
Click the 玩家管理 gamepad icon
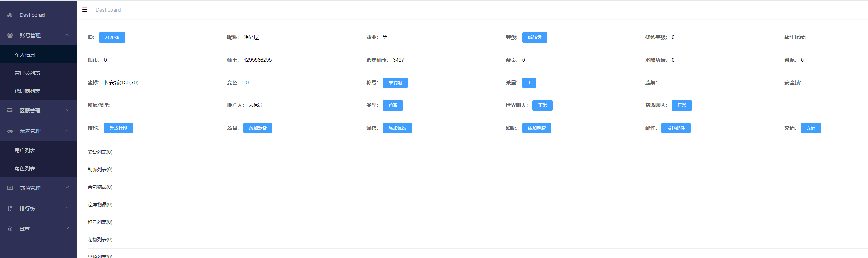tap(10, 131)
